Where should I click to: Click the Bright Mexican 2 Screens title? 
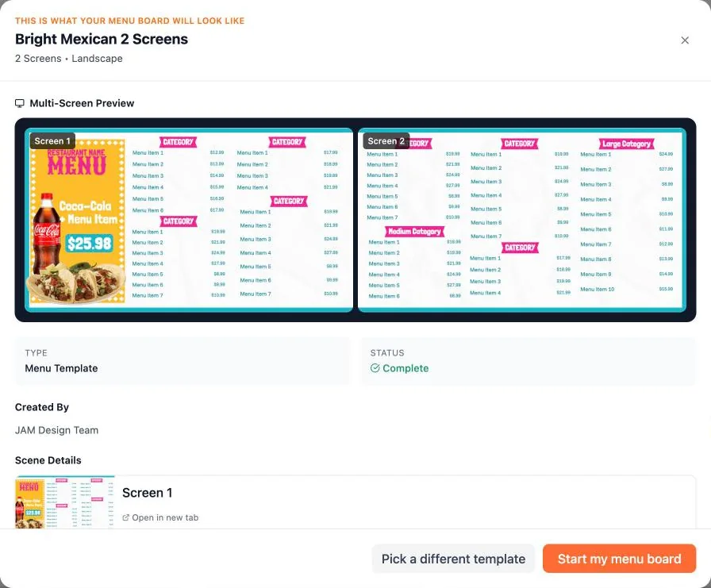tap(102, 39)
